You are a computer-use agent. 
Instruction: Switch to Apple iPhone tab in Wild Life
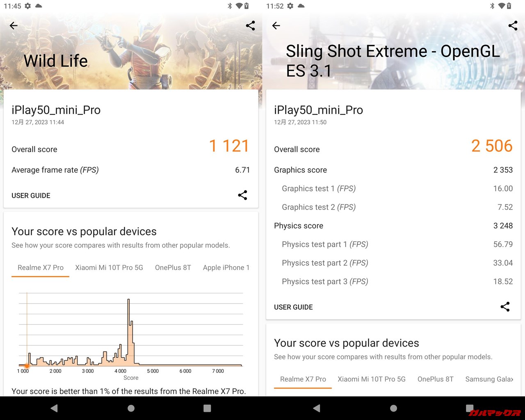click(x=226, y=267)
